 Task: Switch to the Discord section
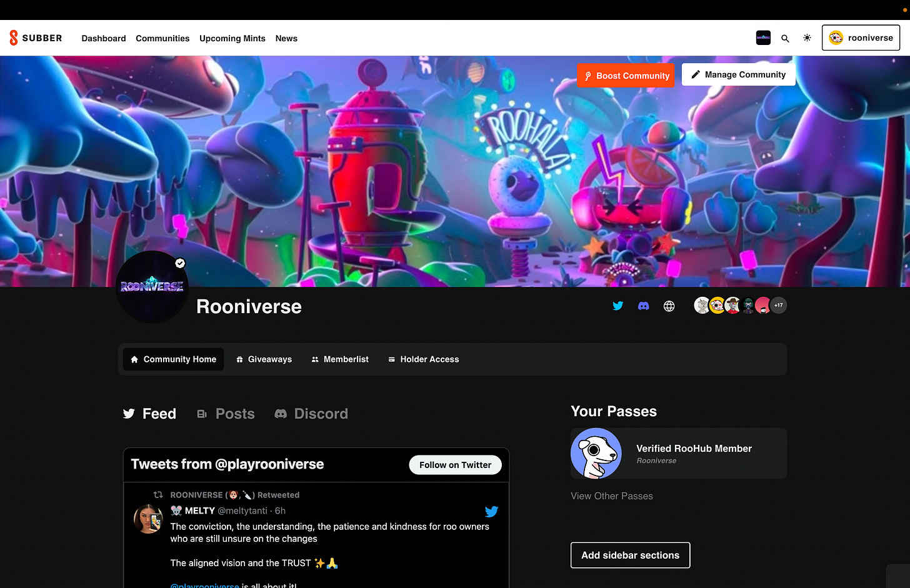pyautogui.click(x=311, y=414)
